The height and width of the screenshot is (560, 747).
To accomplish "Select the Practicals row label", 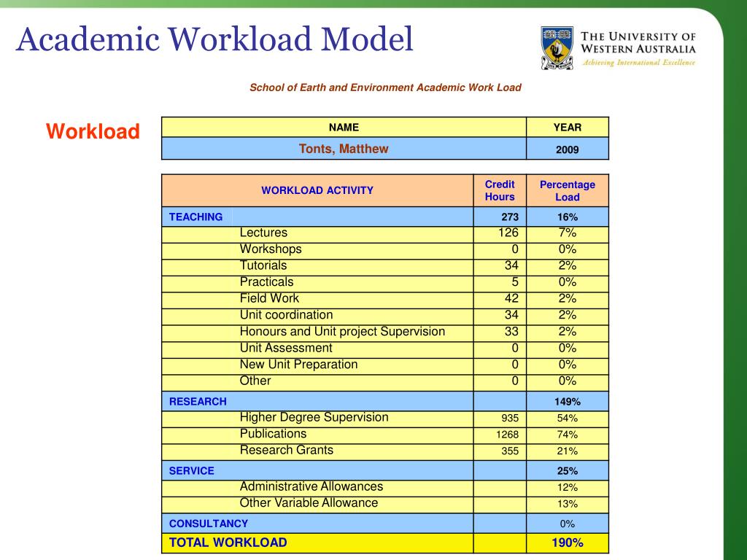I will coord(267,282).
